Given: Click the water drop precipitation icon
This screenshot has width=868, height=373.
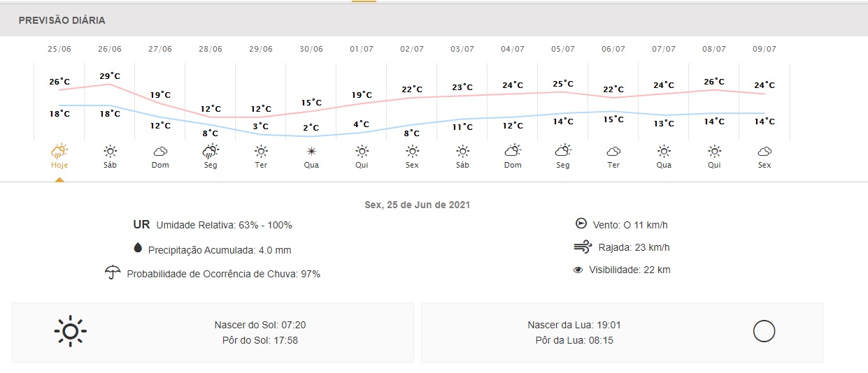Looking at the screenshot, I should pyautogui.click(x=137, y=248).
